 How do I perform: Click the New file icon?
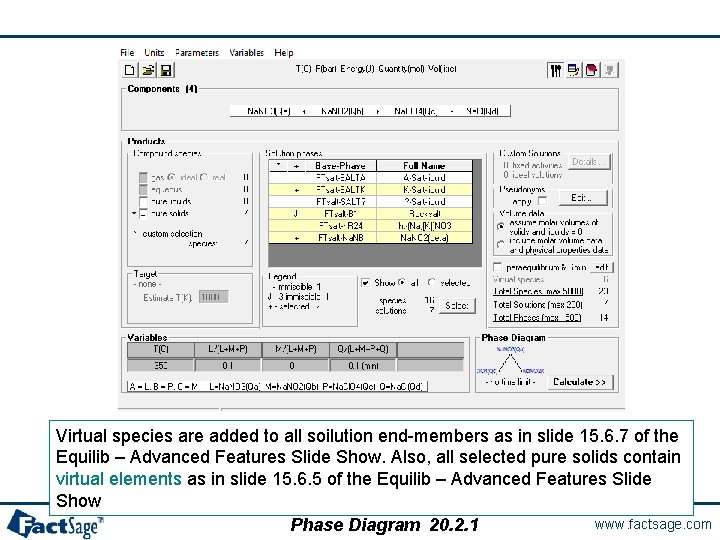[x=130, y=70]
